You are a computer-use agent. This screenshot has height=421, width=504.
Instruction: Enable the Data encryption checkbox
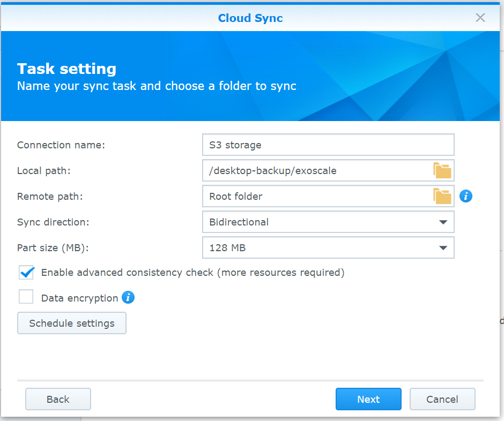pyautogui.click(x=26, y=298)
